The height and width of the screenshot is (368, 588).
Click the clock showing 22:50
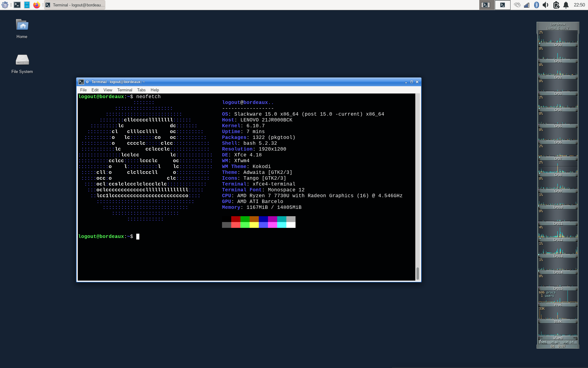coord(579,5)
